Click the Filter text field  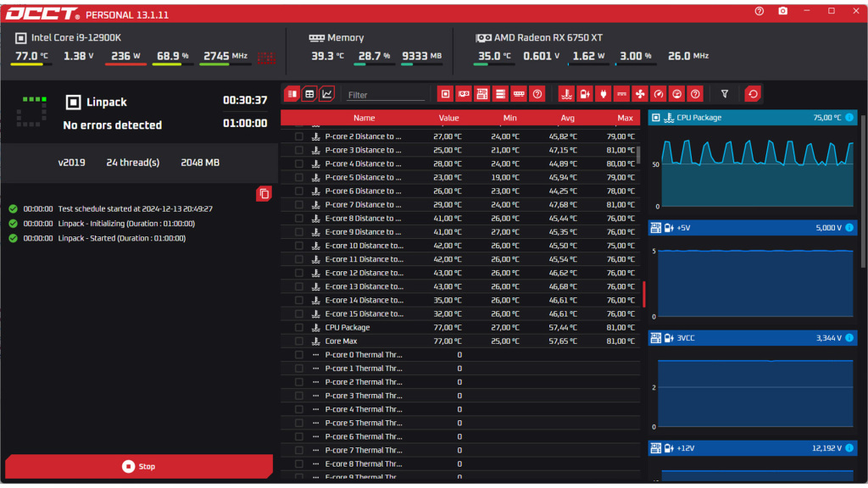385,95
